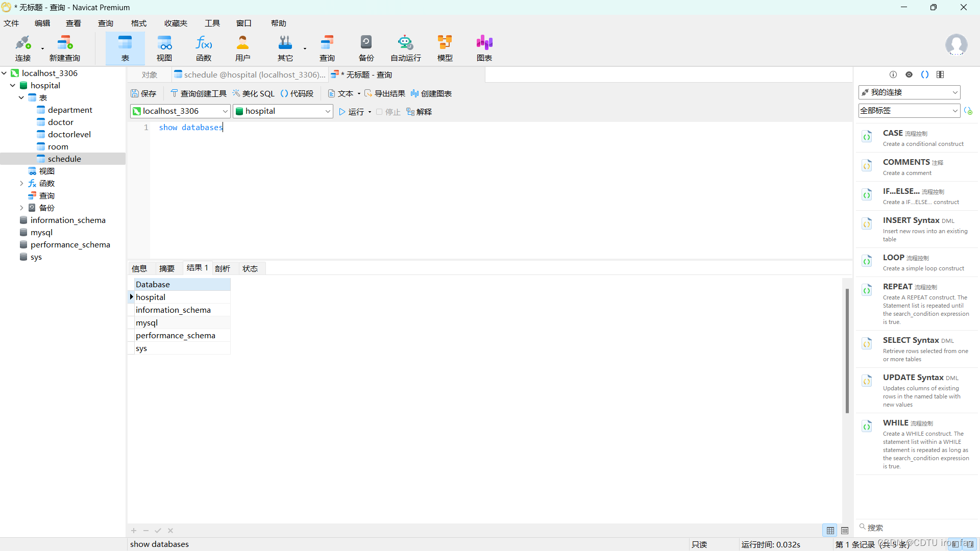The image size is (980, 551).
Task: Open the Backup (备份) toolbar icon
Action: (366, 48)
